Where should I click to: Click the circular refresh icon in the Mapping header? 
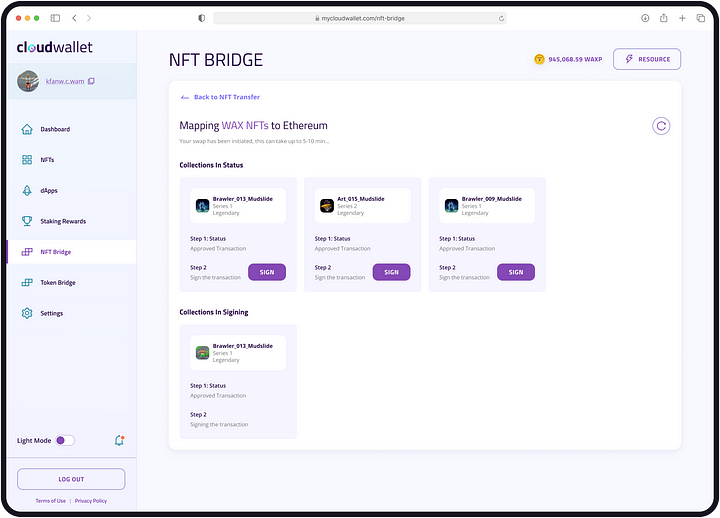(661, 126)
